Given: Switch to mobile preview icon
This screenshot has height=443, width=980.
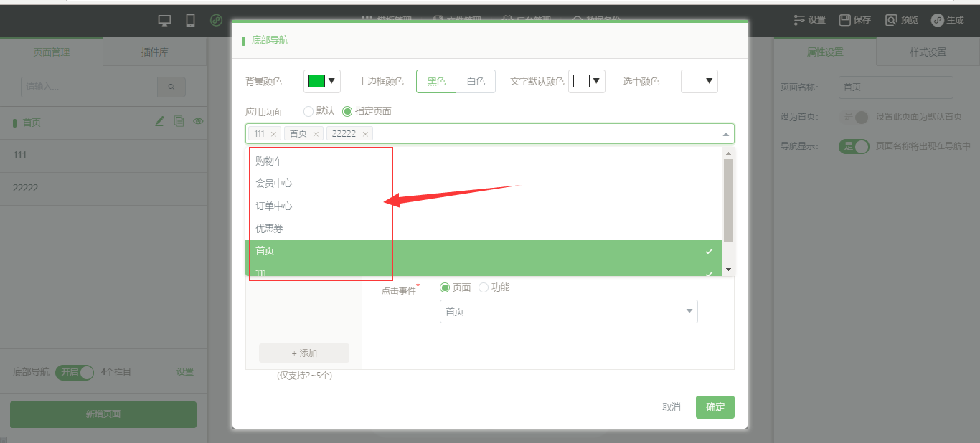Looking at the screenshot, I should (190, 20).
